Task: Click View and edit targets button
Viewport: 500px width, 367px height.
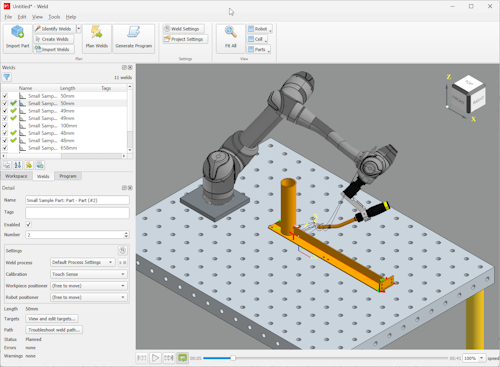Action: coord(52,319)
